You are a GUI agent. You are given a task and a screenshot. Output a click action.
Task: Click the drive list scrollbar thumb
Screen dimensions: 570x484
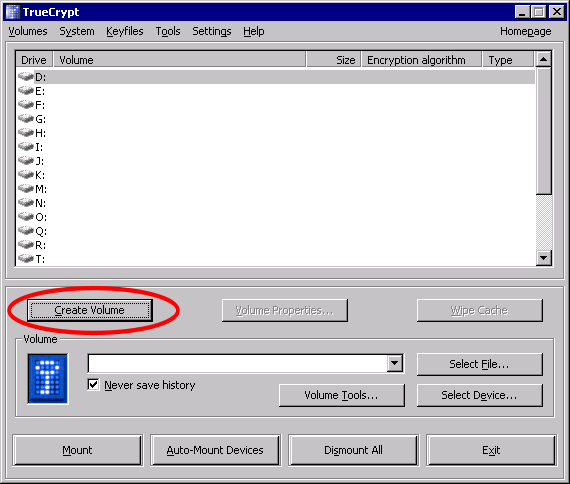point(543,131)
